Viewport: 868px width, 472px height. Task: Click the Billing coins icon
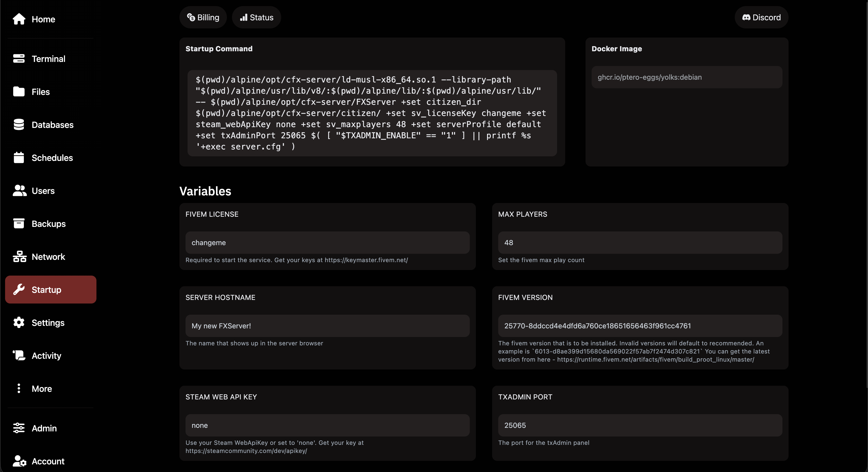point(191,18)
